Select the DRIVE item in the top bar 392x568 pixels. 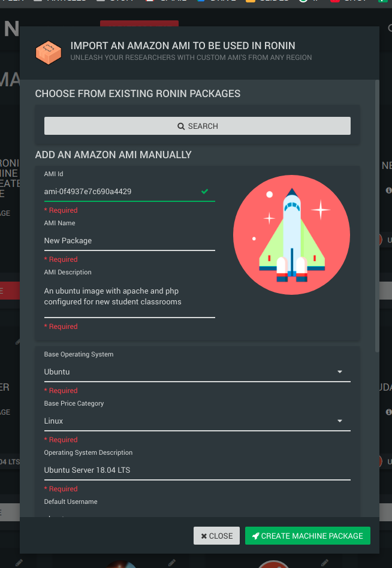coord(216,1)
